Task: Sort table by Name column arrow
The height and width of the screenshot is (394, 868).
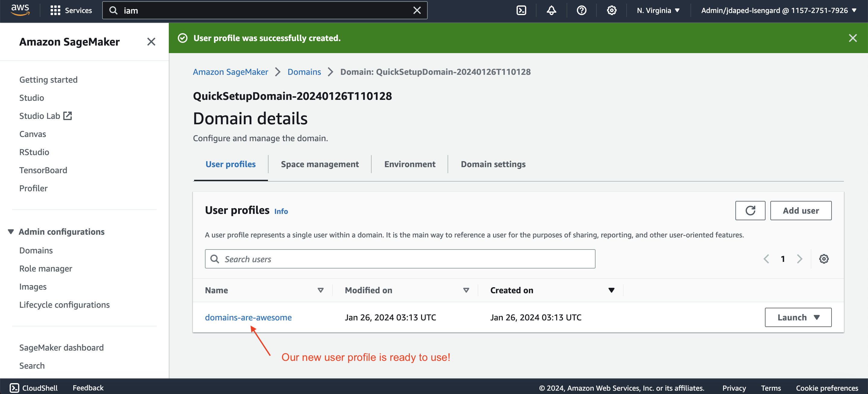Action: tap(320, 290)
